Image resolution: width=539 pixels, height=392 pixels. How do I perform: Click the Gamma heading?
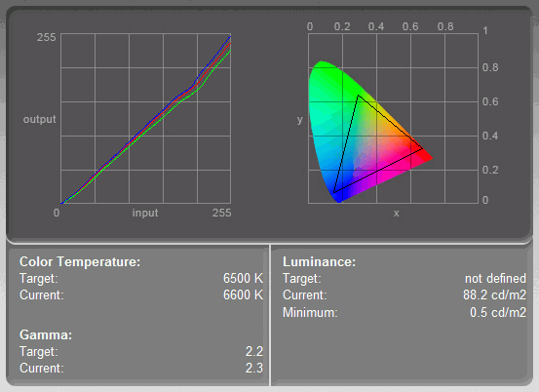46,334
